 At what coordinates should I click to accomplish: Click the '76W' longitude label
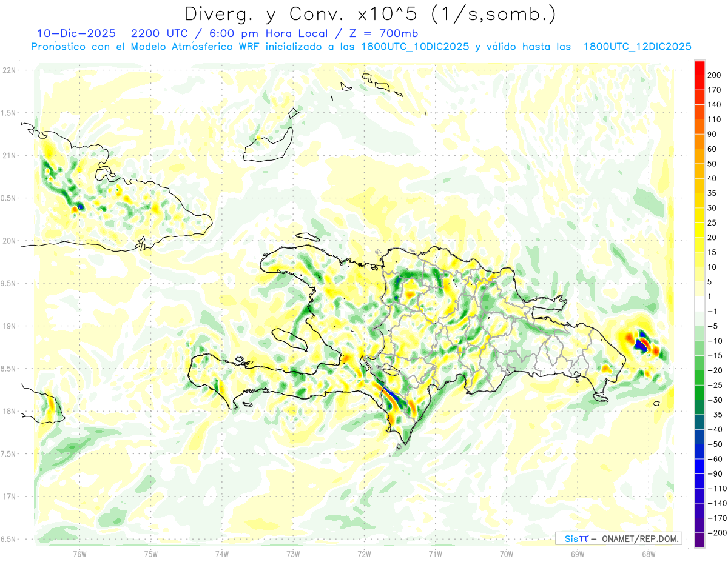click(x=79, y=553)
